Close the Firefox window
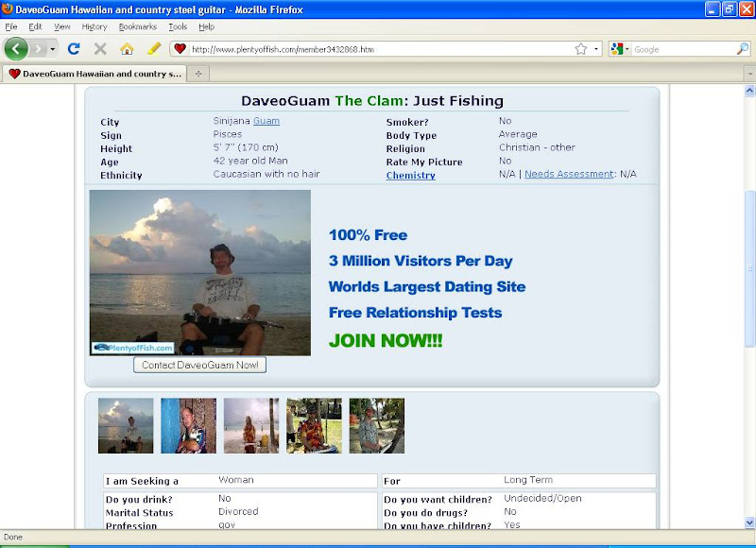 [747, 9]
